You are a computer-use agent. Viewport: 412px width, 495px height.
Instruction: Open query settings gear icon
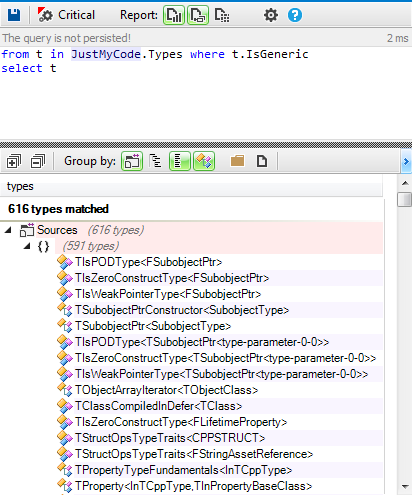(x=271, y=15)
